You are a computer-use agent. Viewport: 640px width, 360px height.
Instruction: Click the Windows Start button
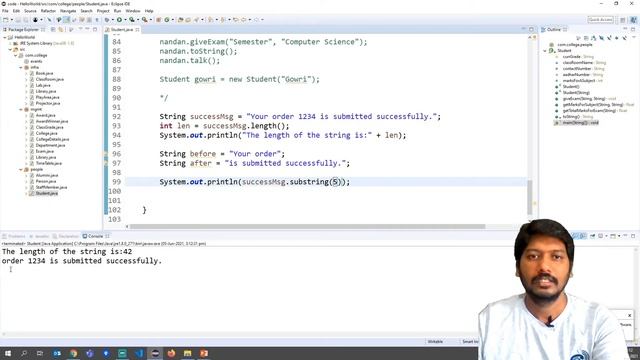[8, 353]
